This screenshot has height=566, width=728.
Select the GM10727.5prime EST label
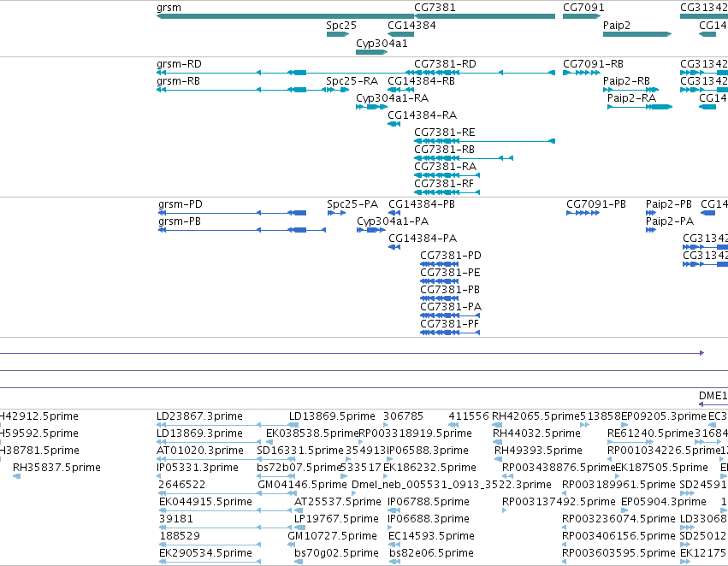[332, 536]
